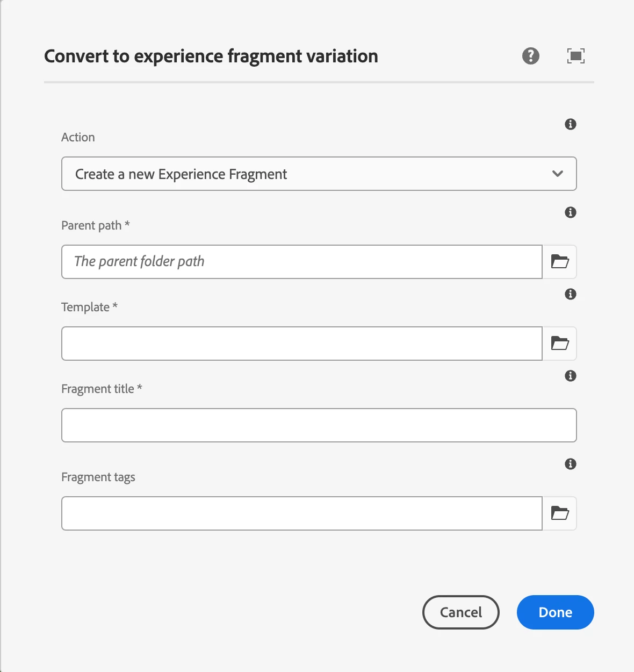Show info tooltip for Template field
Image resolution: width=634 pixels, height=672 pixels.
571,294
